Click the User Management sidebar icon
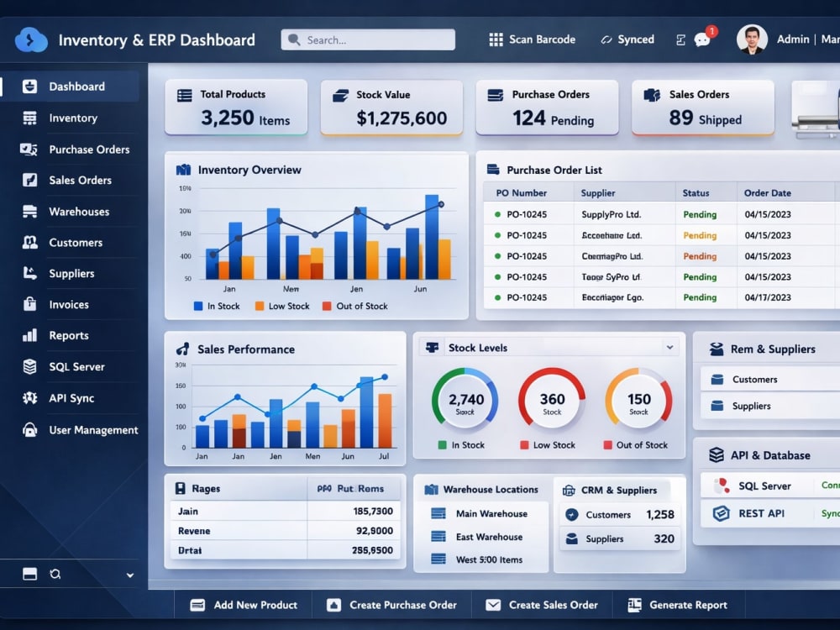The width and height of the screenshot is (840, 630). coord(30,429)
